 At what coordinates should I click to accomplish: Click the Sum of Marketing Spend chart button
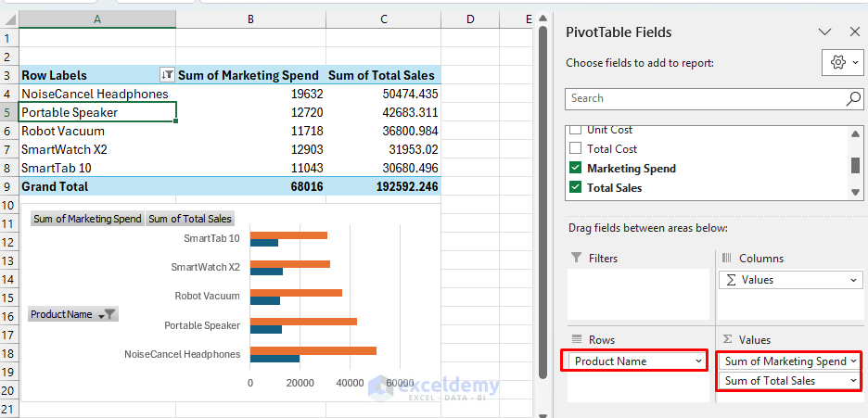click(87, 219)
